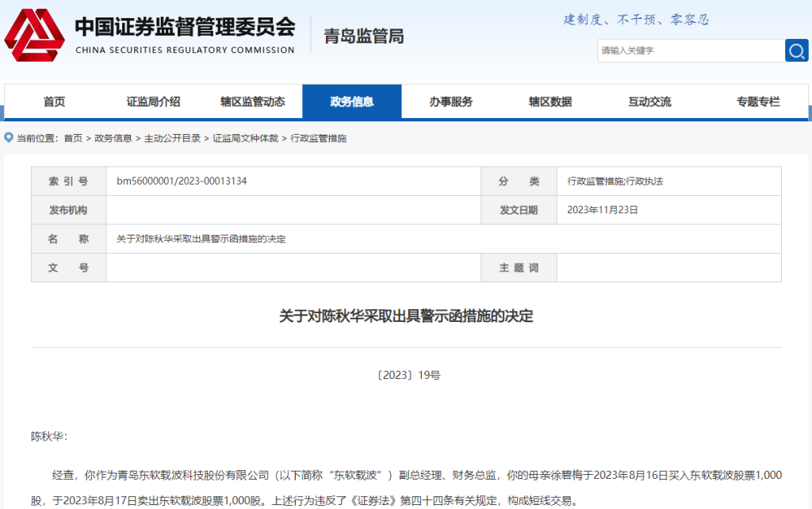812x509 pixels.
Task: Navigate to 主动公开目录 in breadcrumb
Action: pos(172,139)
